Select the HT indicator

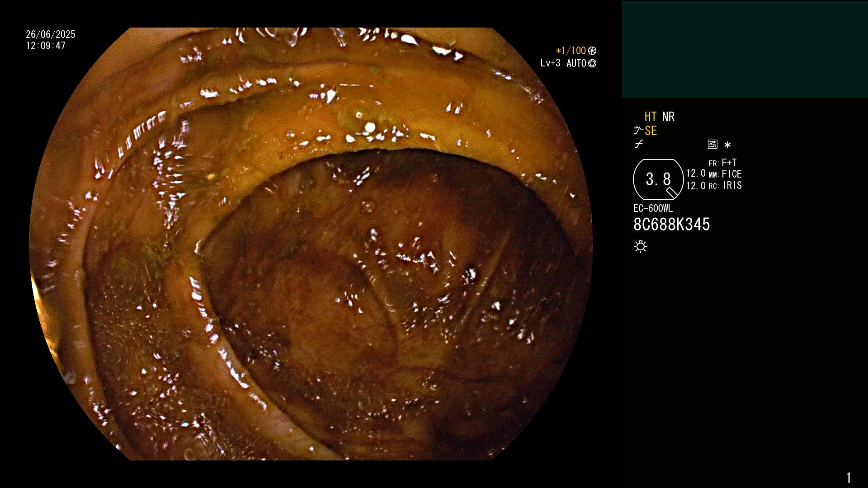651,117
